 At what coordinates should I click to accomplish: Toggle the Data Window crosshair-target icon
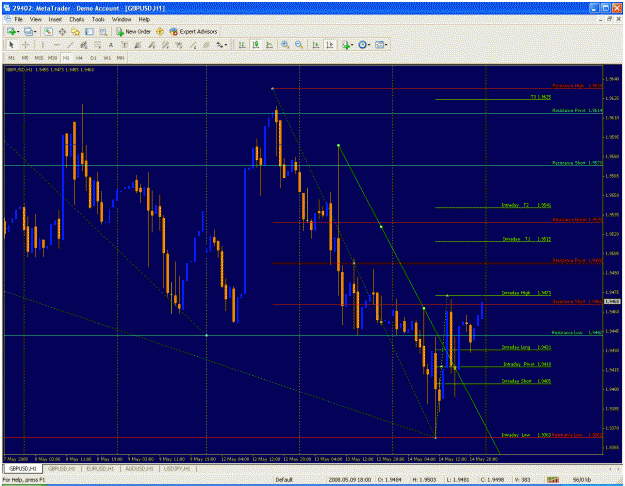click(62, 31)
